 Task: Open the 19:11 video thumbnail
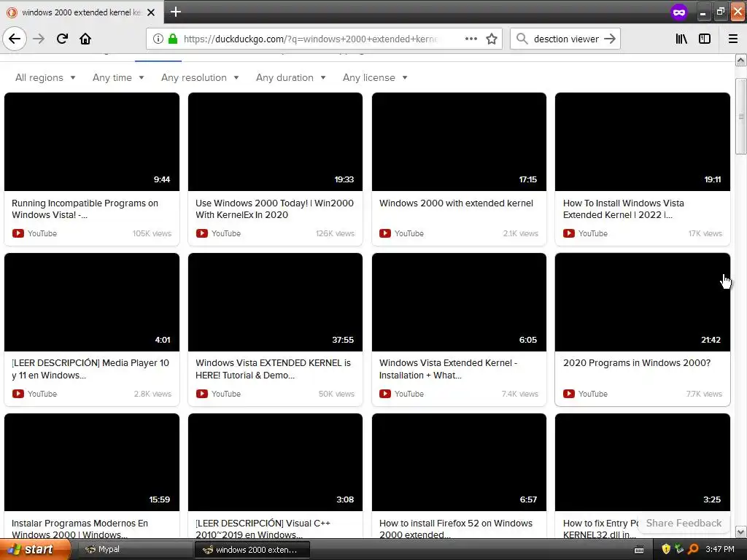coord(642,142)
